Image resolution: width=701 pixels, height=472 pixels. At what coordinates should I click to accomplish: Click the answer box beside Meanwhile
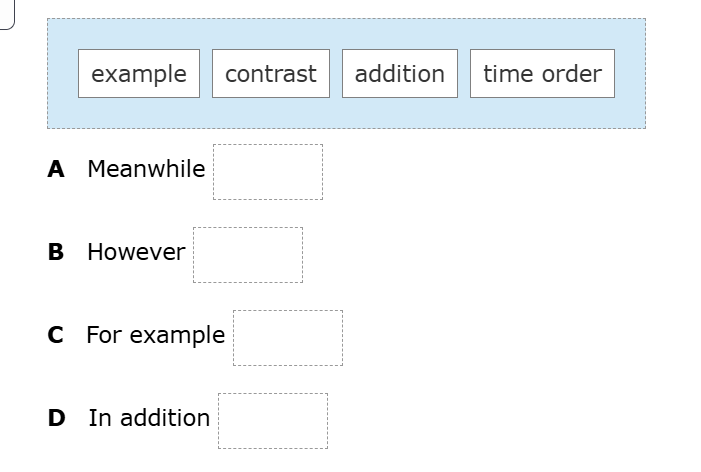[268, 172]
